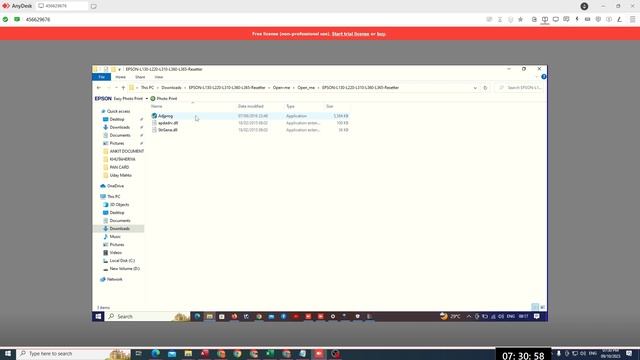Viewport: 640px width, 360px height.
Task: Select the apdadrv.dll file
Action: (x=168, y=123)
